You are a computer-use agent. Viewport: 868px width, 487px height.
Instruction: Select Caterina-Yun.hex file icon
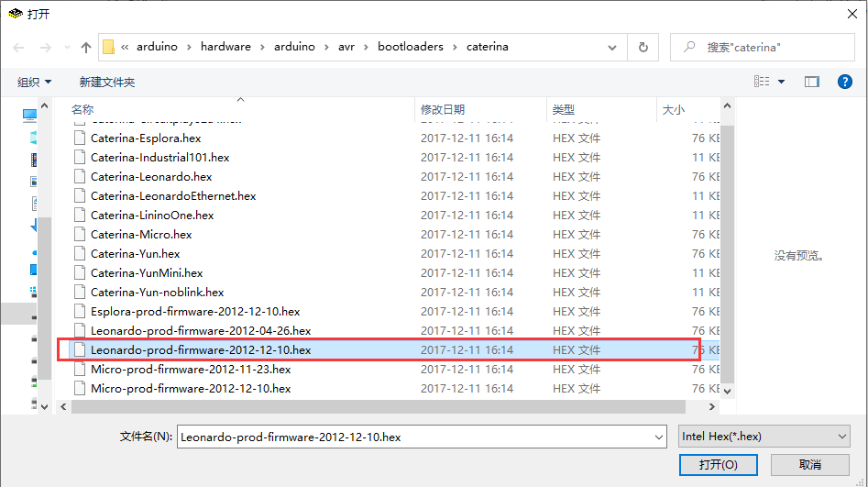pyautogui.click(x=80, y=254)
